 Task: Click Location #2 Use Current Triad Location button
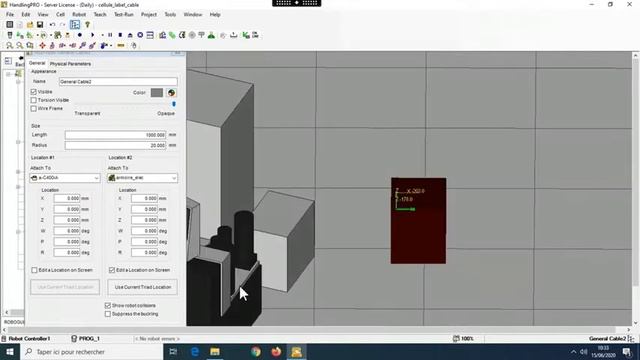(x=142, y=287)
